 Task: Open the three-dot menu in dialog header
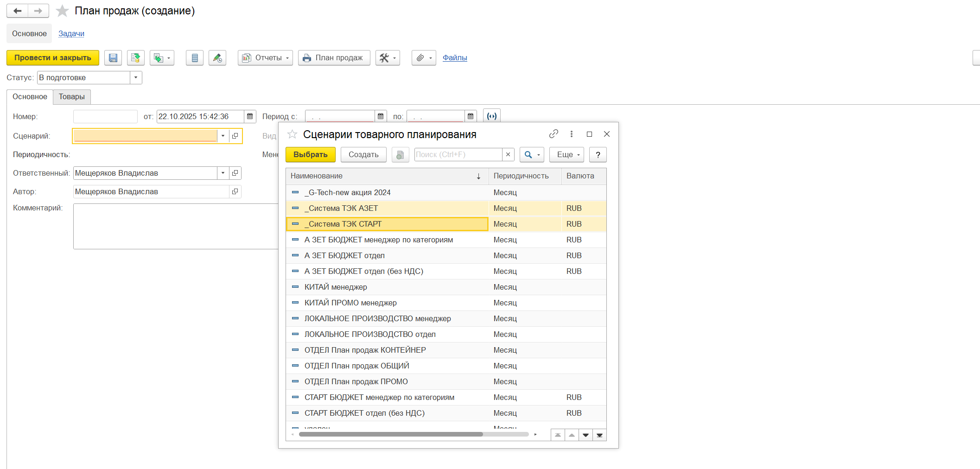coord(572,134)
